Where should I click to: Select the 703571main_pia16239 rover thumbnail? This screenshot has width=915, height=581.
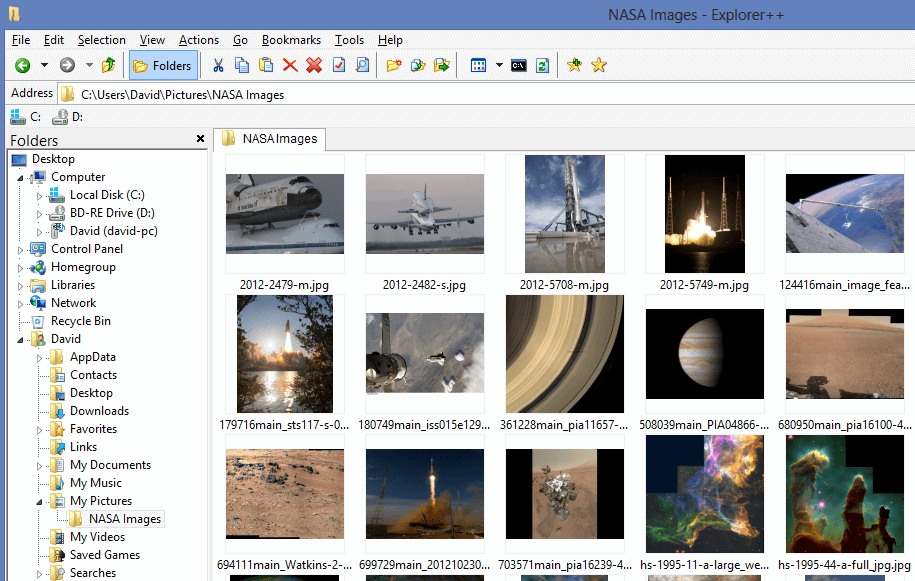[x=565, y=494]
